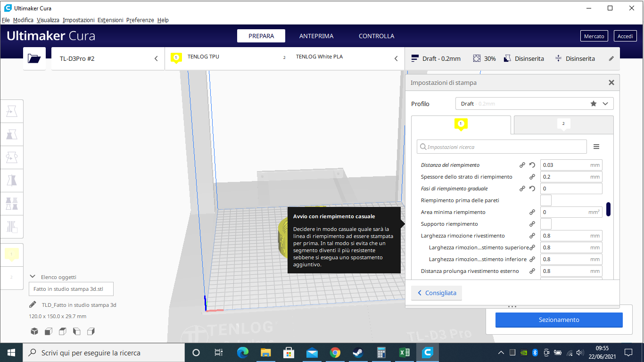Click link icon for Spessore dello strato
644x362 pixels.
532,177
